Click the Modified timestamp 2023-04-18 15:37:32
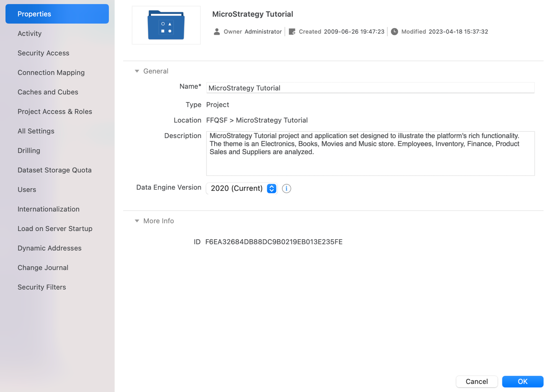The image size is (547, 392). pos(458,32)
